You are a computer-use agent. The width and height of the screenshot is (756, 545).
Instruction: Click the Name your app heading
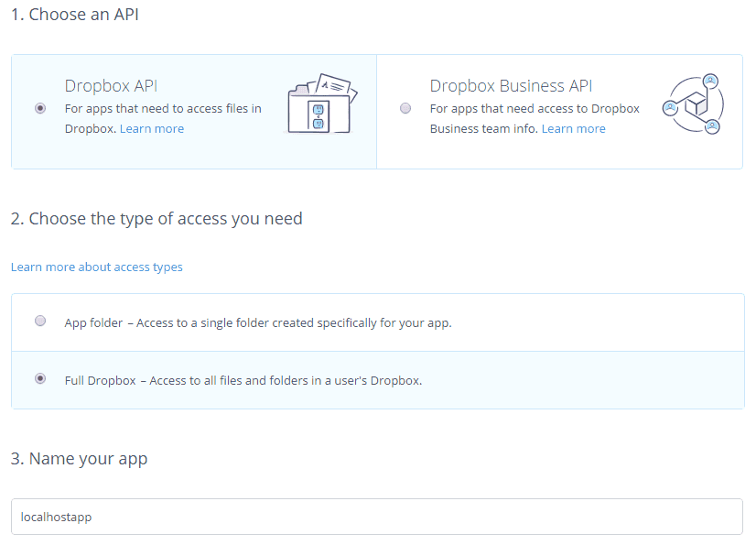point(79,459)
